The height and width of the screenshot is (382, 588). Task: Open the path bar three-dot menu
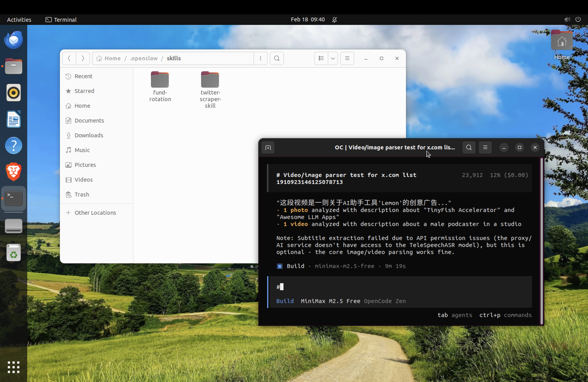(x=260, y=58)
